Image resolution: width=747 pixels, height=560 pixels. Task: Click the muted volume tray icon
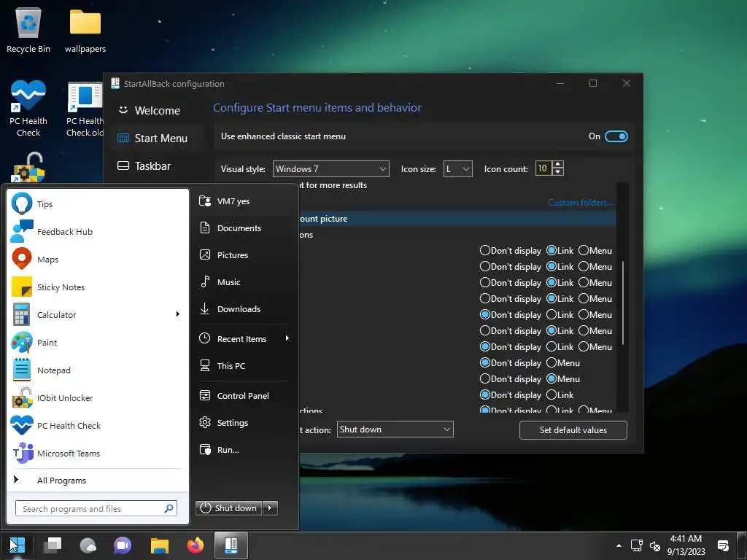(655, 545)
